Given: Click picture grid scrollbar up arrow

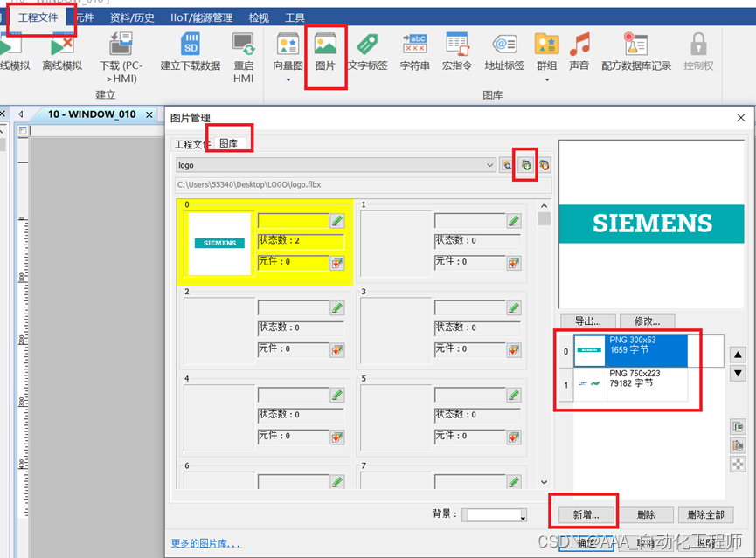Looking at the screenshot, I should [x=544, y=206].
